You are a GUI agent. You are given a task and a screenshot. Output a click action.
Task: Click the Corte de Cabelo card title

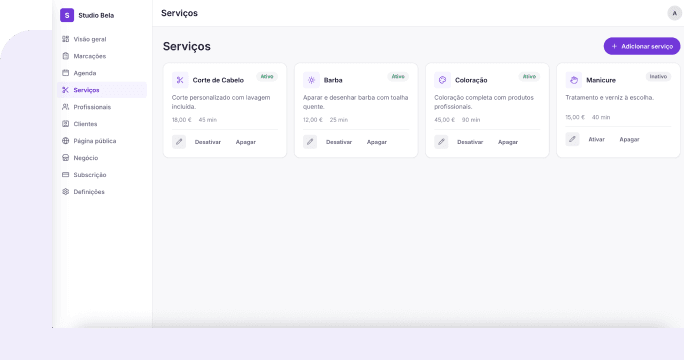218,80
